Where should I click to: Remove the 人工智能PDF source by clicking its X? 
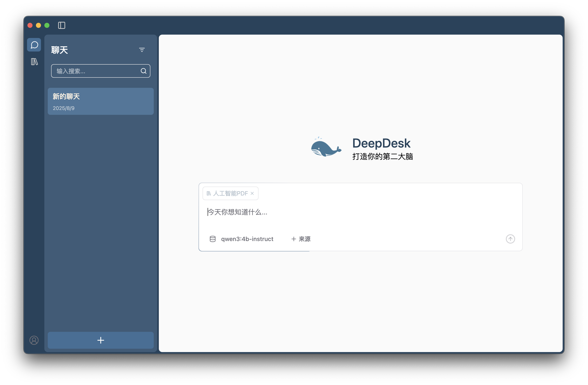point(252,193)
